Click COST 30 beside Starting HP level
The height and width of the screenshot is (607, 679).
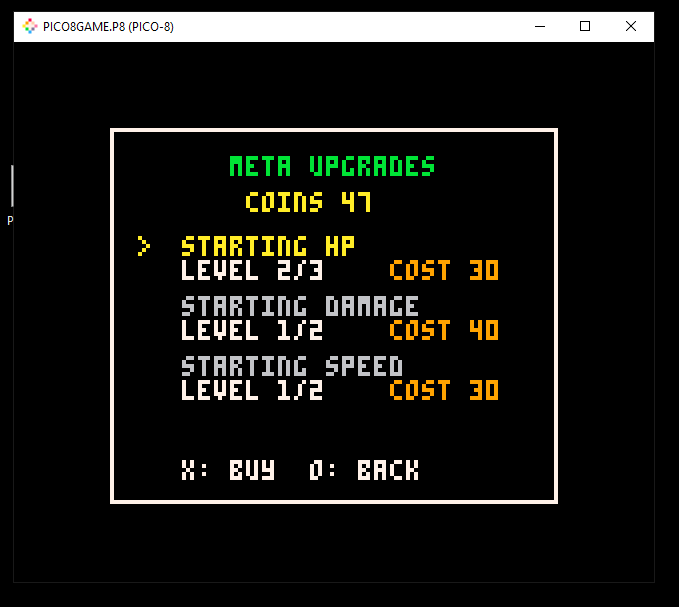click(x=444, y=270)
